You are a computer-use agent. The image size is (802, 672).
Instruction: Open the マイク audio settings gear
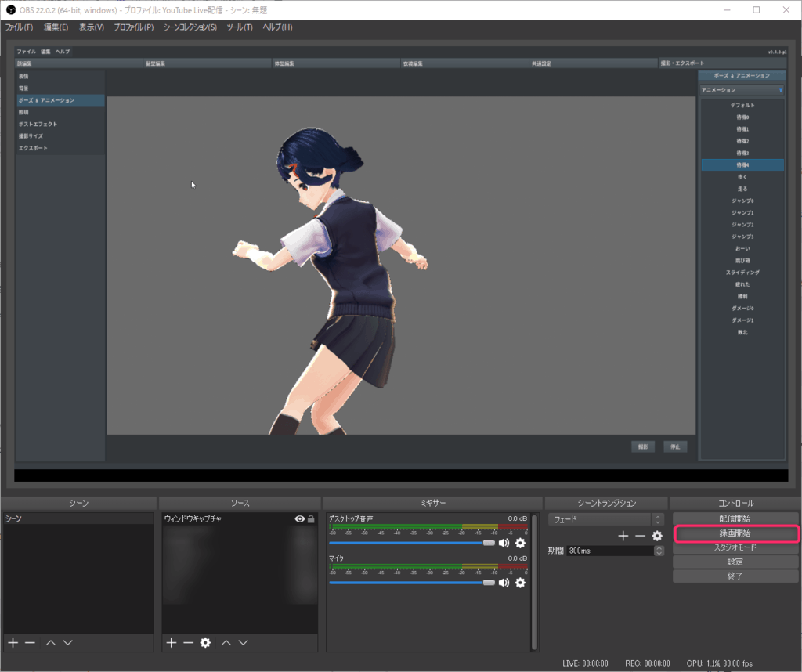point(520,583)
